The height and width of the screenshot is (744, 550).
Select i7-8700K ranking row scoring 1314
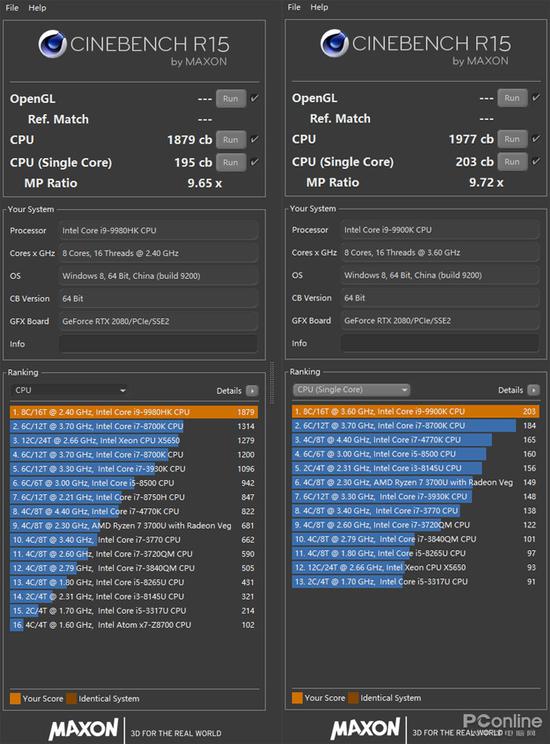[134, 426]
